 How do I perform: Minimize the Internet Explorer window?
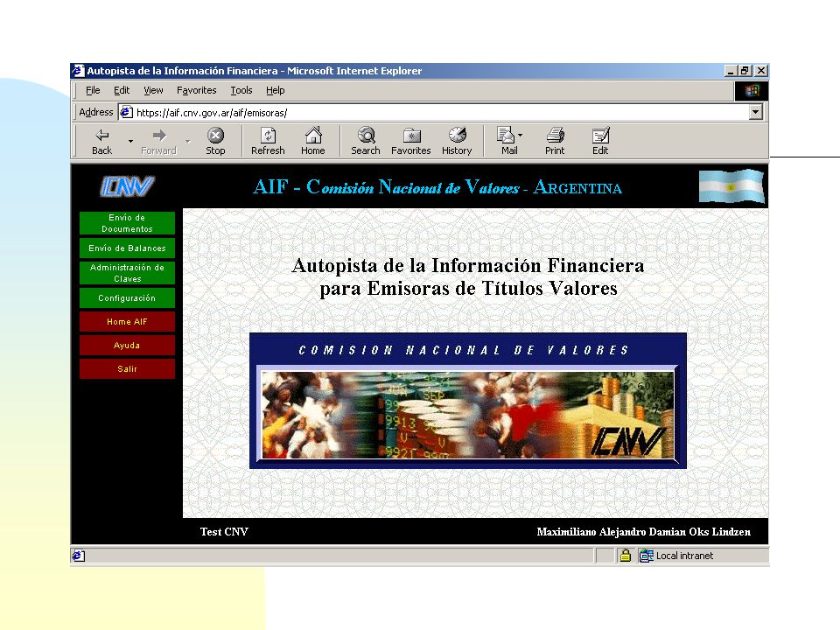(731, 71)
